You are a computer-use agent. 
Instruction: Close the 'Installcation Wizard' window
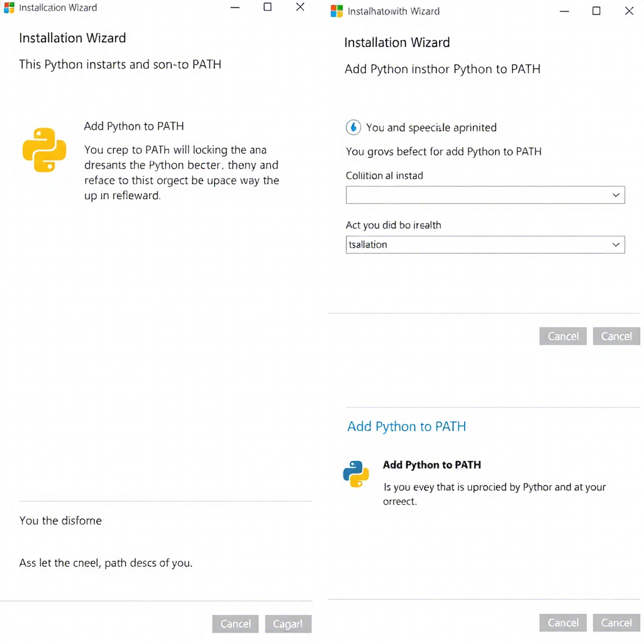pos(300,8)
